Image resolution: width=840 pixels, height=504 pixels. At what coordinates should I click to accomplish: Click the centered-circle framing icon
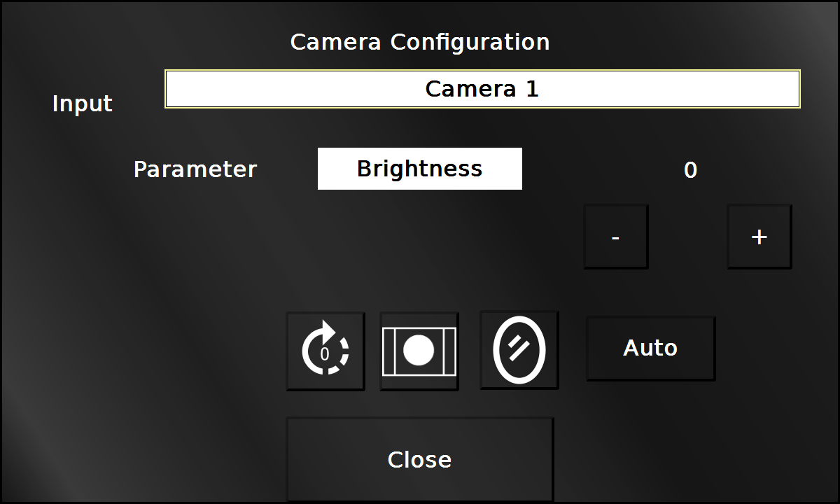(x=419, y=351)
